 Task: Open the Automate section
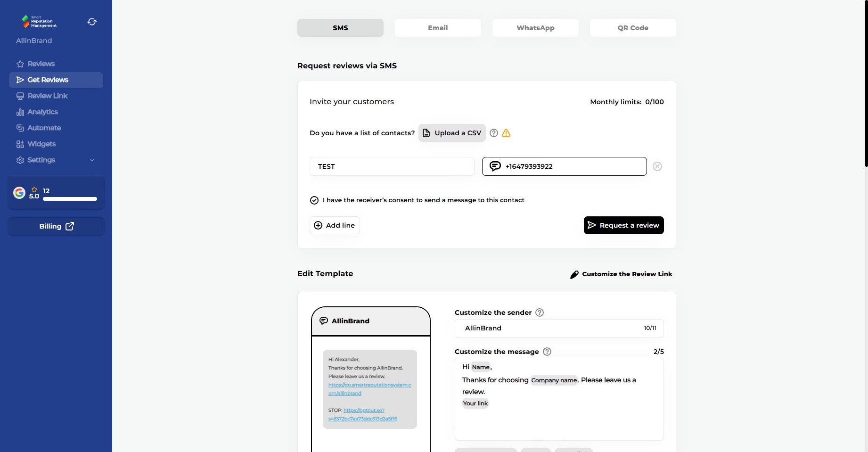tap(56, 128)
